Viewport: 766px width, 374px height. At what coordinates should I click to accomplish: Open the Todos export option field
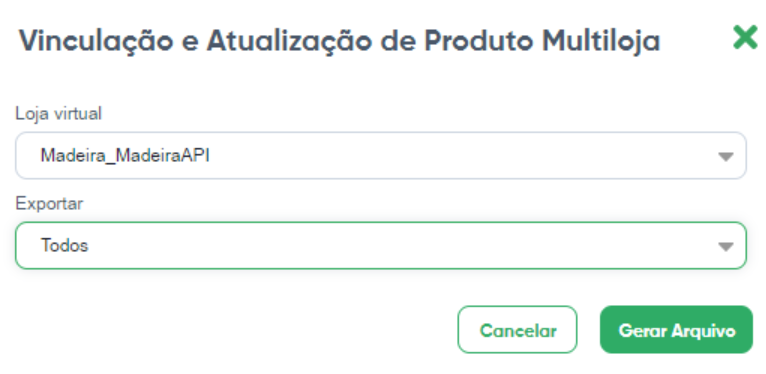pos(381,246)
